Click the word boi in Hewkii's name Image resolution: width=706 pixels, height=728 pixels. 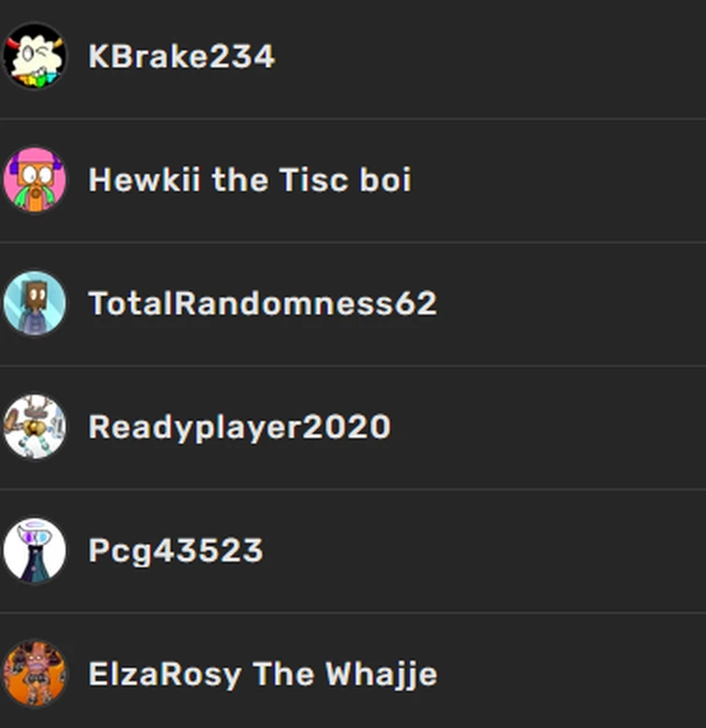385,179
